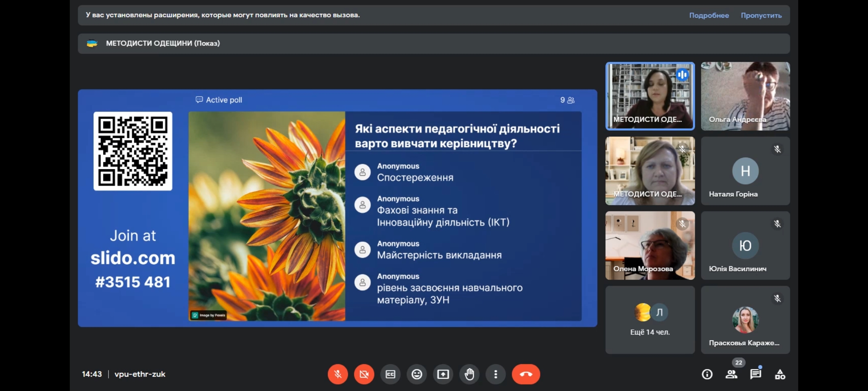Image resolution: width=868 pixels, height=391 pixels.
Task: Select the Ольга Андреєва video tile
Action: (x=745, y=96)
